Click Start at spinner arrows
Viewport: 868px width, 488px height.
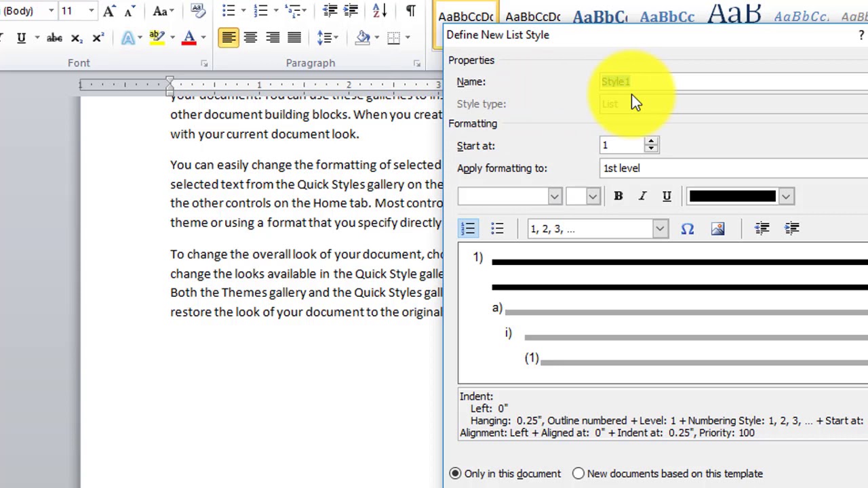[651, 145]
